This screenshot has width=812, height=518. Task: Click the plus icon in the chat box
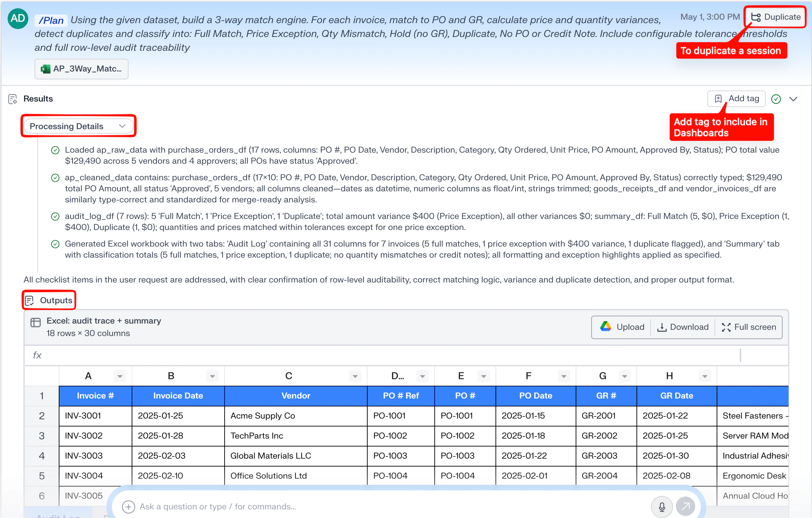pyautogui.click(x=129, y=507)
